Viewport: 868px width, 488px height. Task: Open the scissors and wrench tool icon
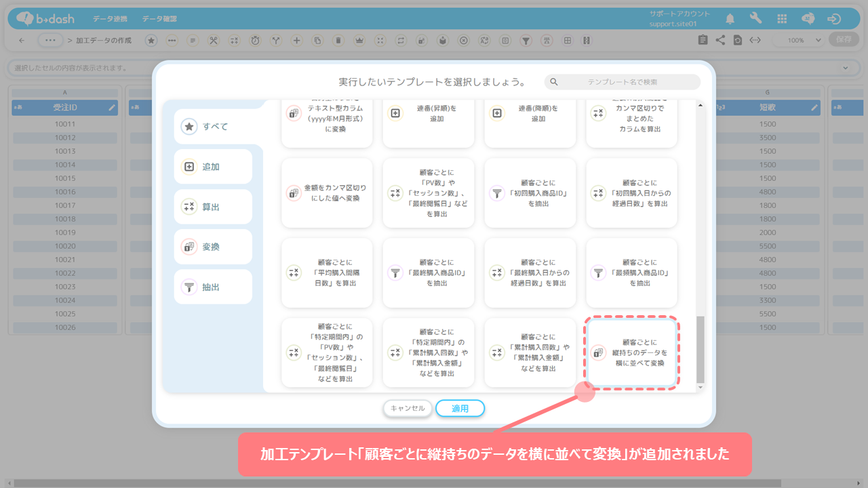(214, 41)
